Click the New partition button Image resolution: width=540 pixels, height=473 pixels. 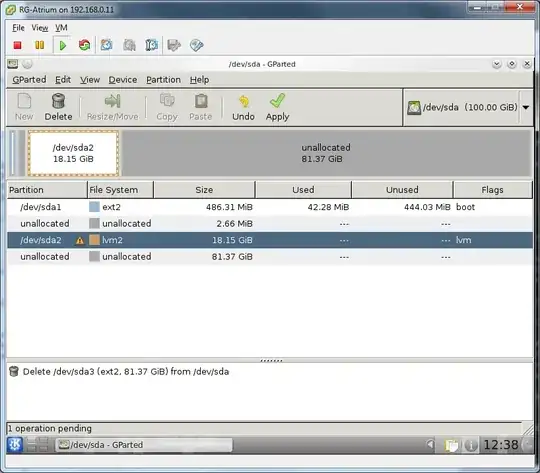click(x=24, y=107)
